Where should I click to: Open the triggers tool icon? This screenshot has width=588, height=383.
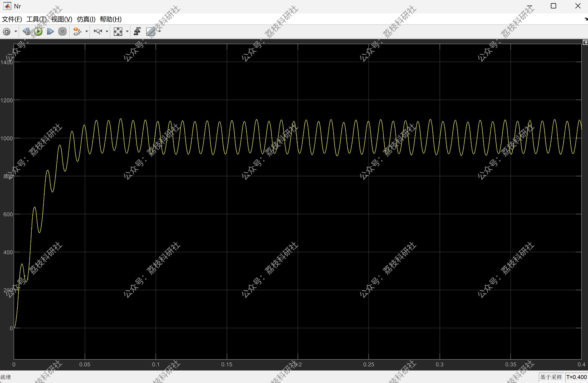point(137,32)
